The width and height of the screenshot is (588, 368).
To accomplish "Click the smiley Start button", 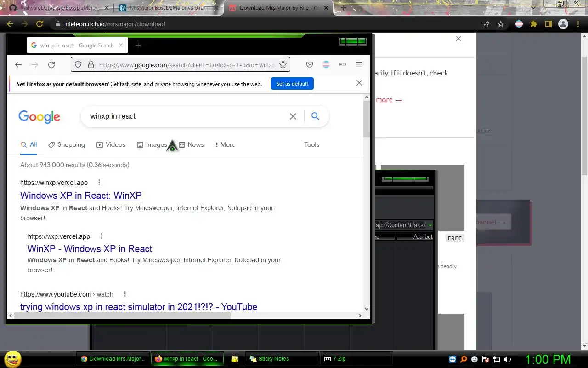I will [12, 359].
